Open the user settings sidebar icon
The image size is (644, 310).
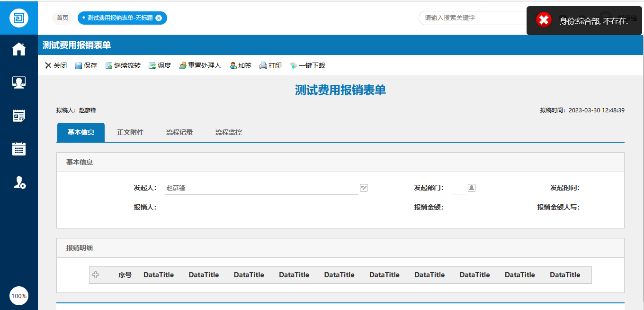pyautogui.click(x=19, y=183)
